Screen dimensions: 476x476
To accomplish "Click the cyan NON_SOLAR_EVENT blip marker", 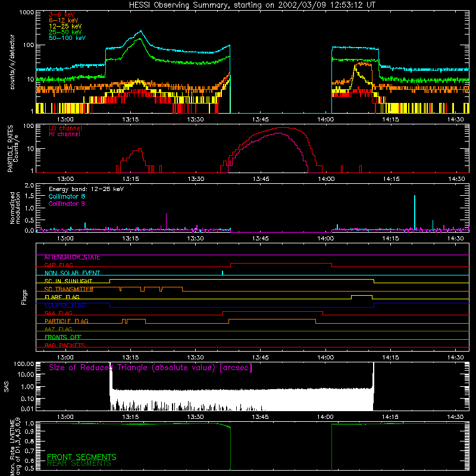I will click(223, 273).
